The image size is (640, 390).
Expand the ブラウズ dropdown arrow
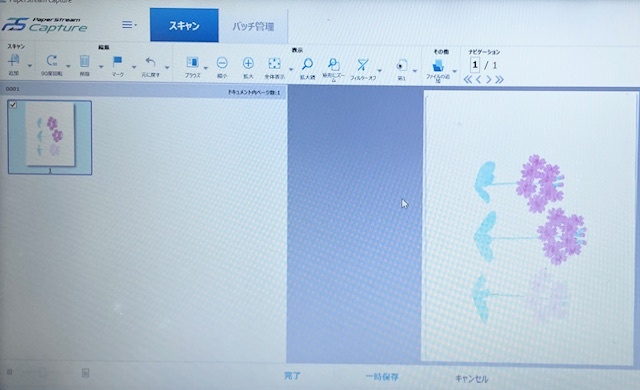click(x=205, y=68)
